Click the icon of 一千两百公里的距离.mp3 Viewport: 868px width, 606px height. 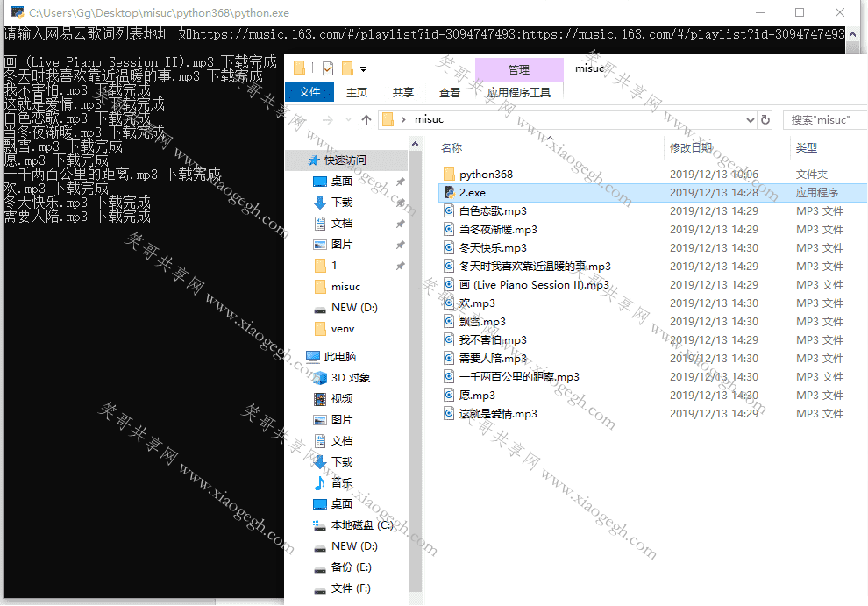click(449, 377)
